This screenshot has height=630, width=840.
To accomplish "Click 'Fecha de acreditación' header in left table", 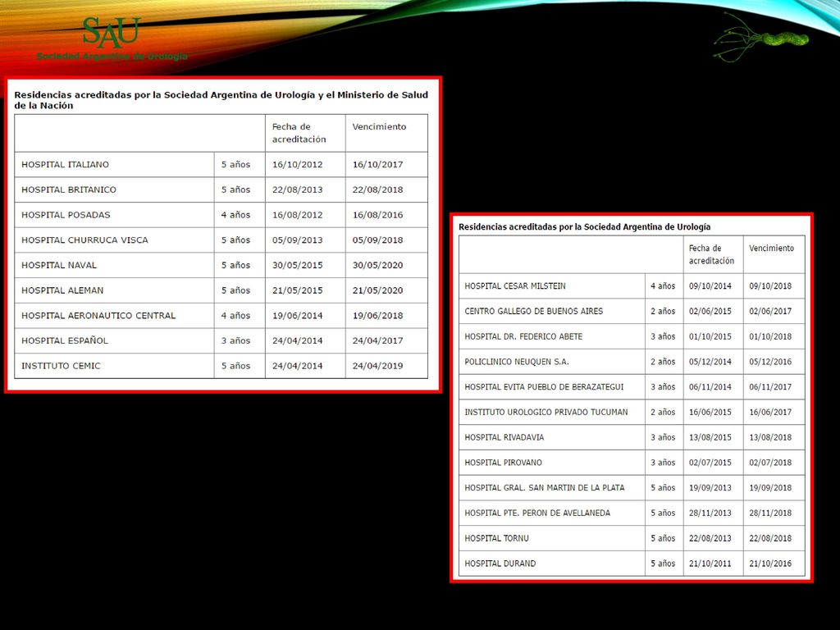I will pyautogui.click(x=299, y=133).
